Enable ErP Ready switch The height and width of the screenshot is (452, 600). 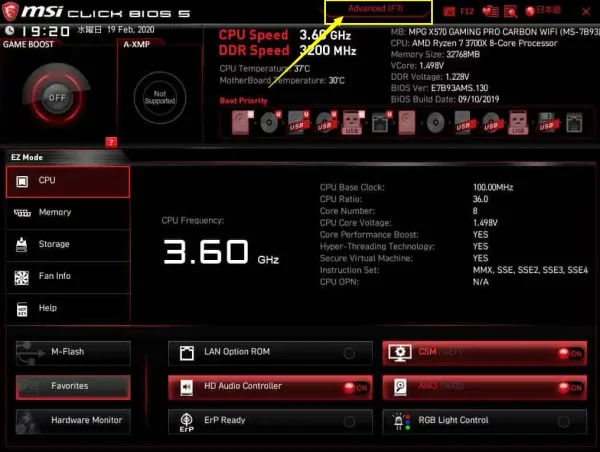[x=349, y=422]
